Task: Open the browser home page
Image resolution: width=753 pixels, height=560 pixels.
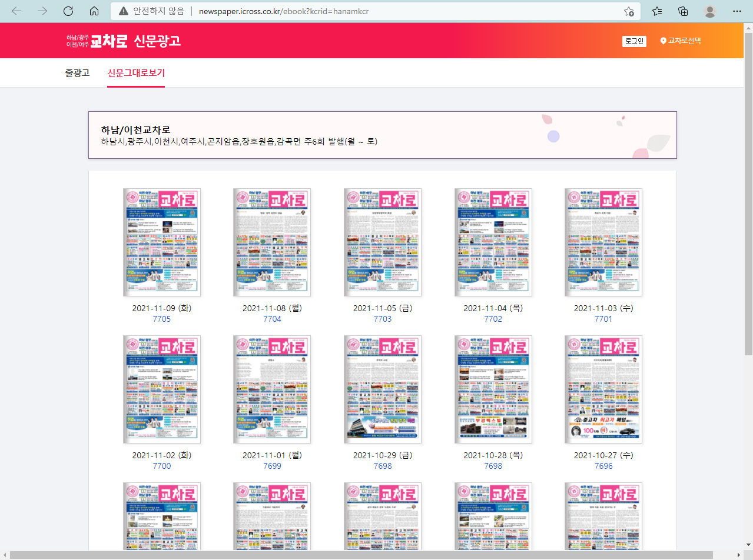Action: tap(94, 11)
